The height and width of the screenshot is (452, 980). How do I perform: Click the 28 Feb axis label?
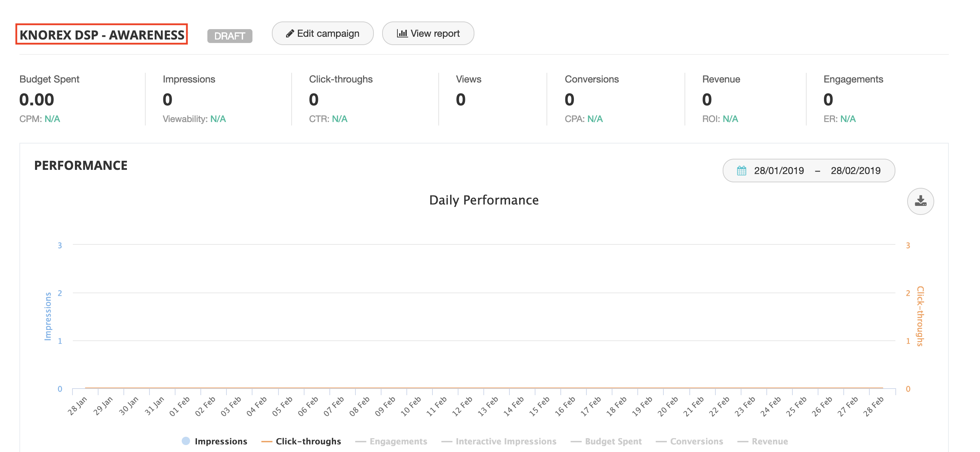coord(873,406)
